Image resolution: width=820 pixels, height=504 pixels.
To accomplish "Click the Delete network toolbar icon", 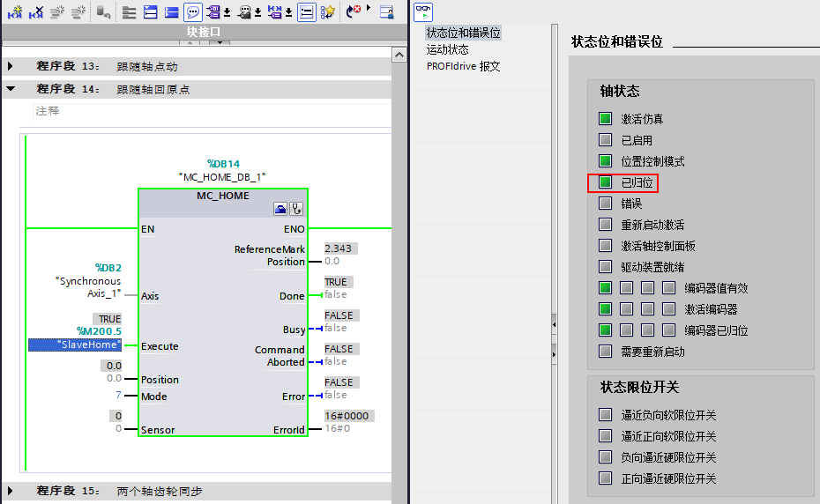I will click(35, 12).
